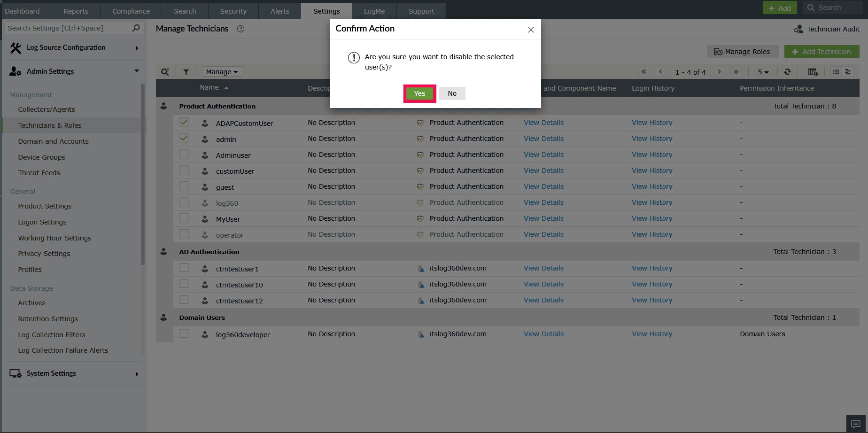Open the Technician Audit page
The width and height of the screenshot is (868, 433).
[827, 29]
